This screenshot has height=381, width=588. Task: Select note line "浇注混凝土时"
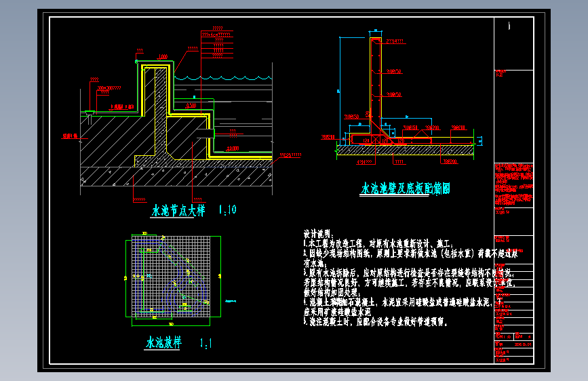375,322
